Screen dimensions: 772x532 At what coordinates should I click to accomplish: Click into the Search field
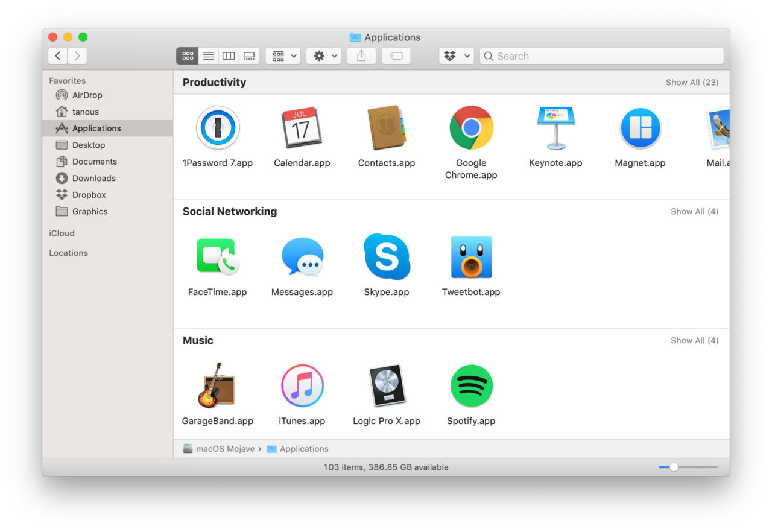[x=602, y=56]
